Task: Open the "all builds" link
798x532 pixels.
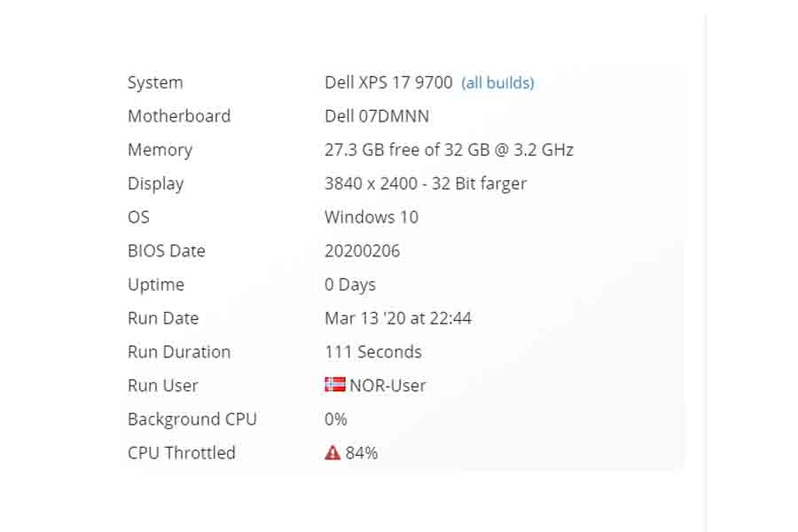Action: pyautogui.click(x=497, y=82)
